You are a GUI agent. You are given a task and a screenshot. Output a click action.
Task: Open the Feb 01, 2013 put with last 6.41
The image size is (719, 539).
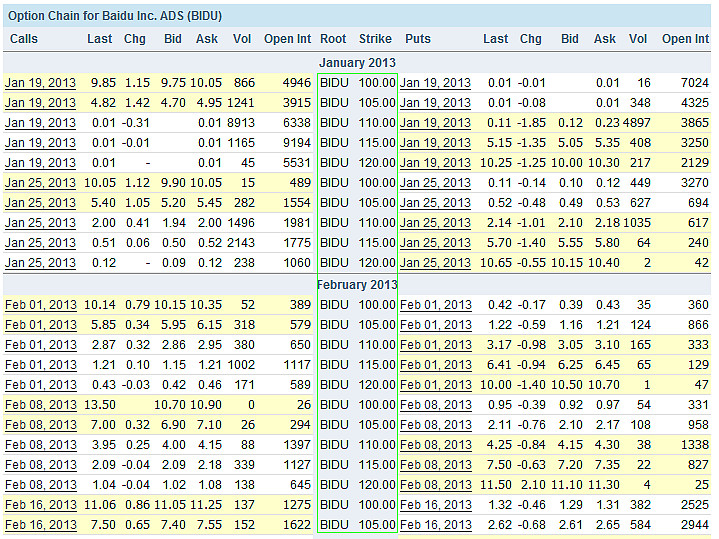click(436, 365)
